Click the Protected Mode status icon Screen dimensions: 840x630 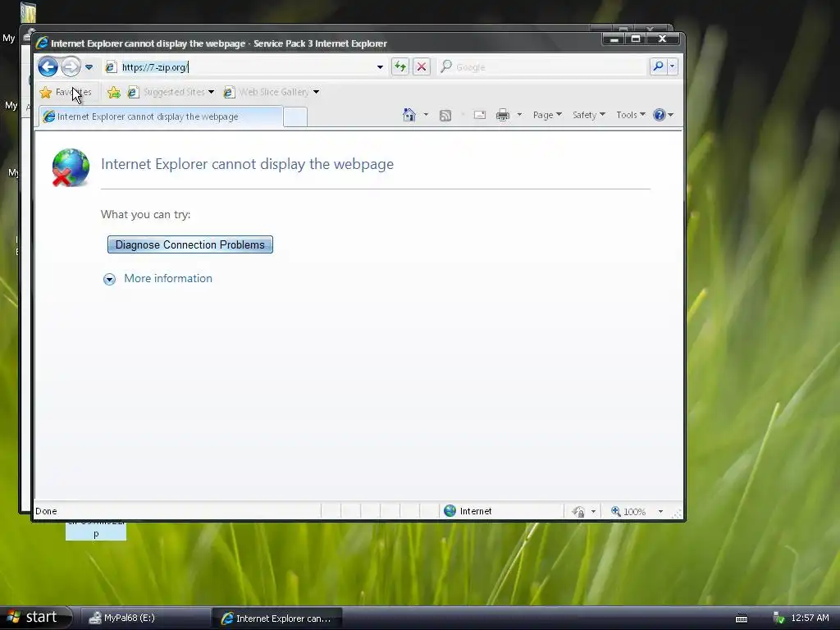point(578,512)
